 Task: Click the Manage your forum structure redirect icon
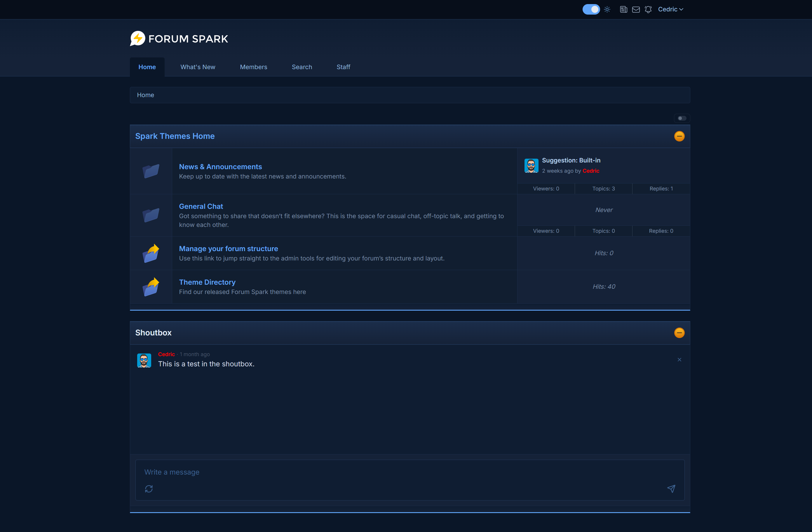point(151,253)
